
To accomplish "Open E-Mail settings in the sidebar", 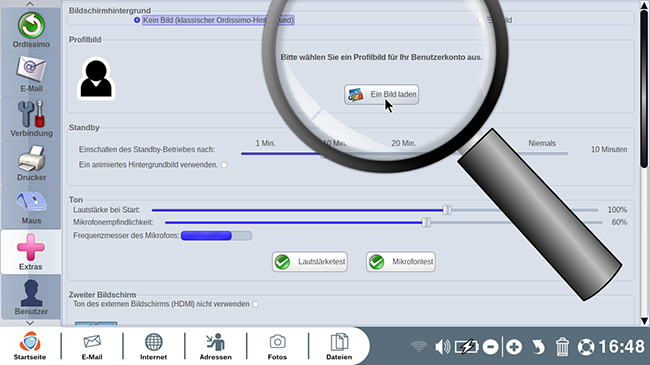I will click(x=31, y=75).
